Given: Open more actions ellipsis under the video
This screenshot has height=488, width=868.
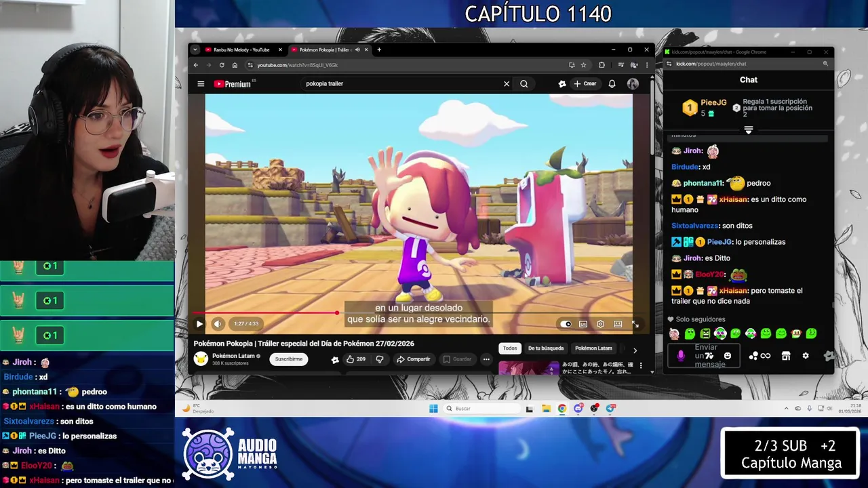Looking at the screenshot, I should click(486, 359).
